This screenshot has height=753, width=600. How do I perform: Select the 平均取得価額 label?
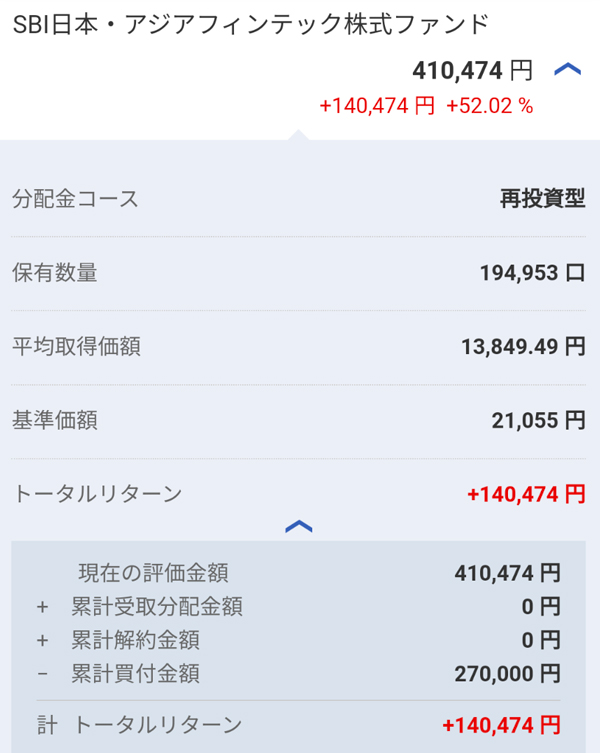[x=76, y=347]
